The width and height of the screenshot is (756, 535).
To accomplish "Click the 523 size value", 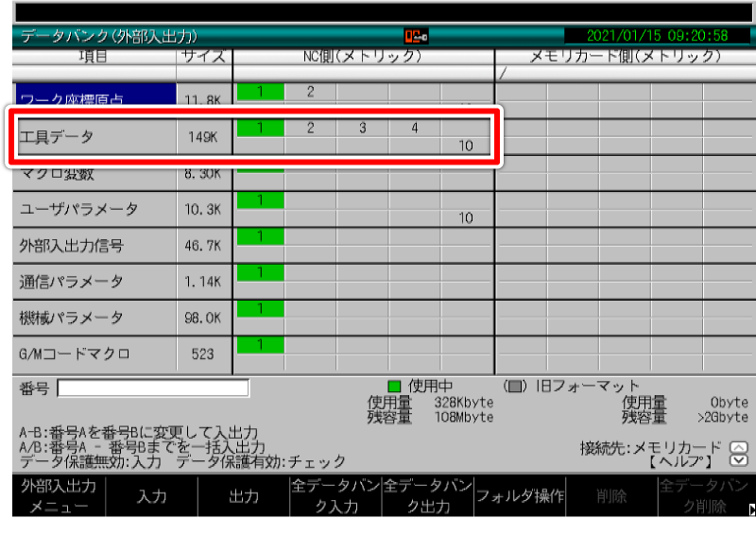I will pos(202,354).
